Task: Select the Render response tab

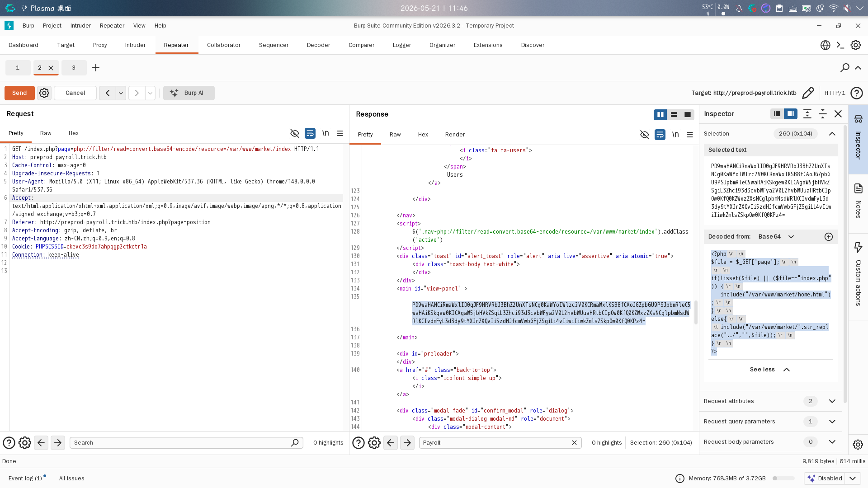Action: [455, 135]
